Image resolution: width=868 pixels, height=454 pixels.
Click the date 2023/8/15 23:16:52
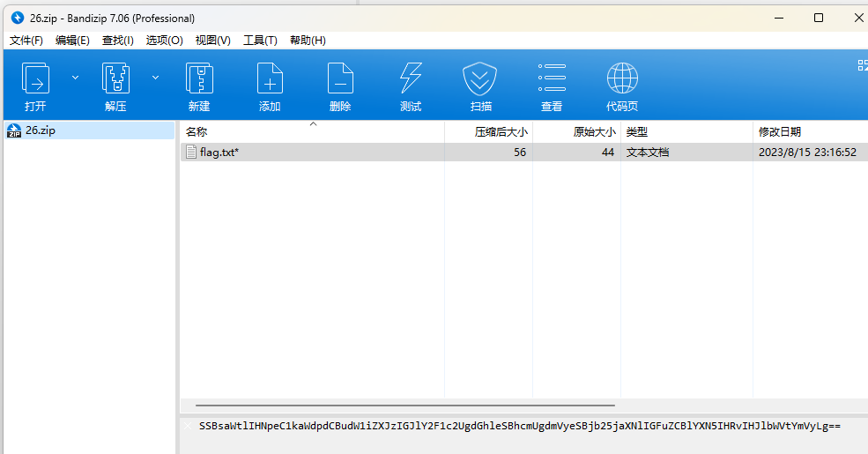(808, 153)
